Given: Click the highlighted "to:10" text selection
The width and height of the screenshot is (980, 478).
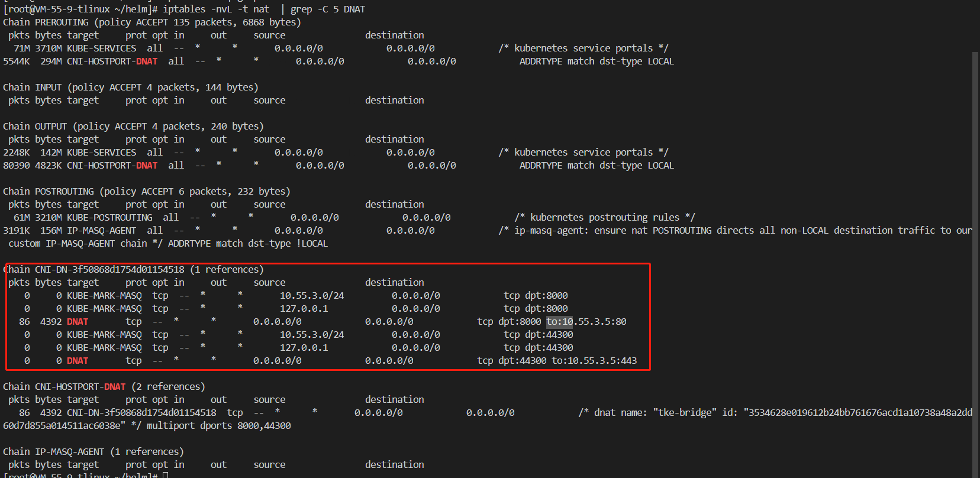Looking at the screenshot, I should pyautogui.click(x=559, y=322).
